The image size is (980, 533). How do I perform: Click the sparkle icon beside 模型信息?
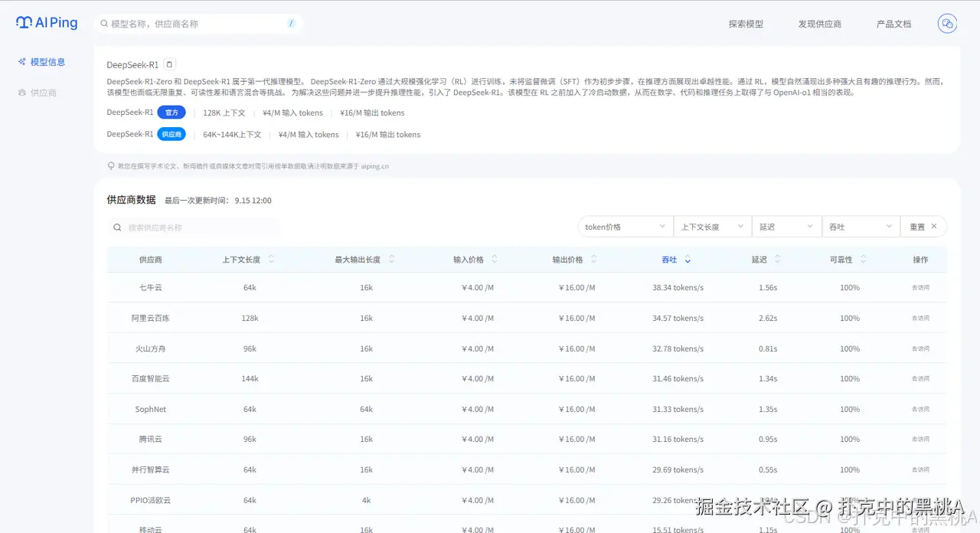tap(22, 62)
